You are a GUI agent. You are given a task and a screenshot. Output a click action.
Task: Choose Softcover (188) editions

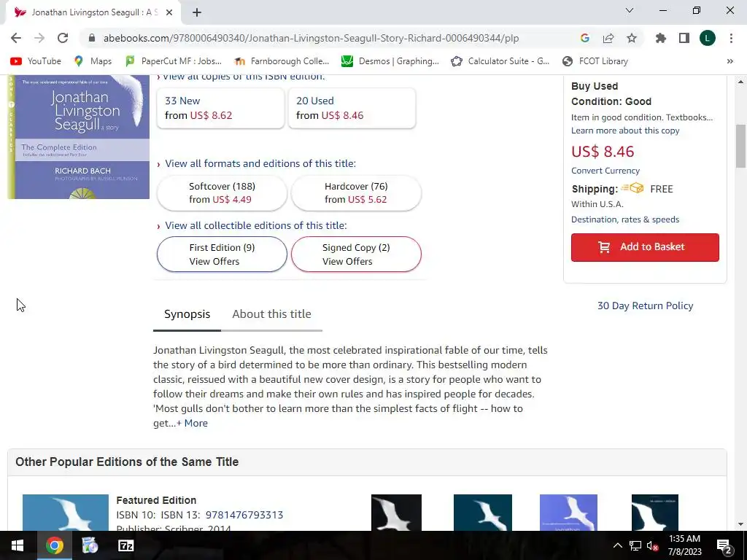pyautogui.click(x=222, y=192)
